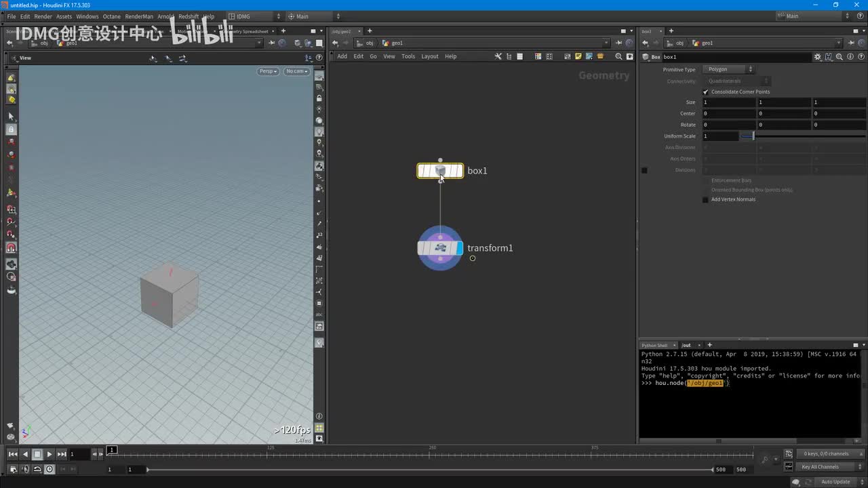Select the transform1 node
868x488 pixels.
click(x=440, y=248)
